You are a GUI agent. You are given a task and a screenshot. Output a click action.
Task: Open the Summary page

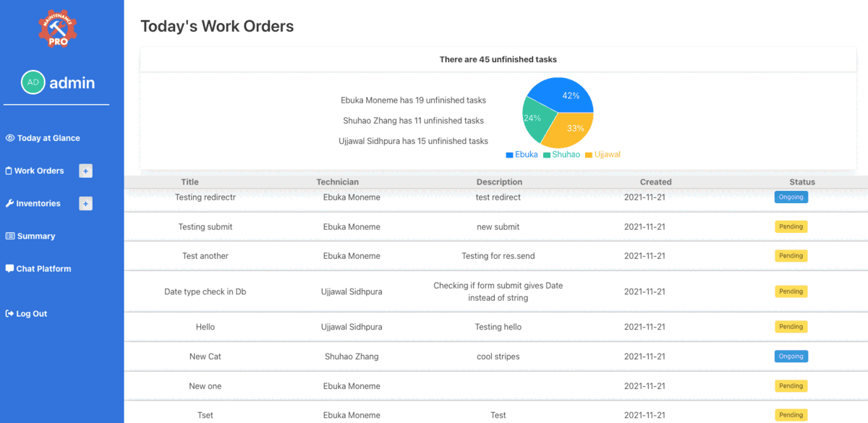tap(36, 236)
